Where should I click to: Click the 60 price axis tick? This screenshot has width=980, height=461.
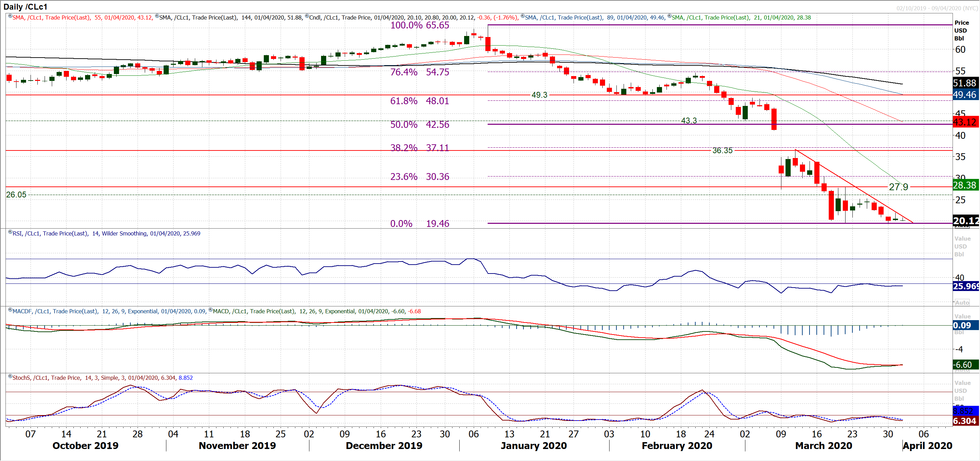960,49
